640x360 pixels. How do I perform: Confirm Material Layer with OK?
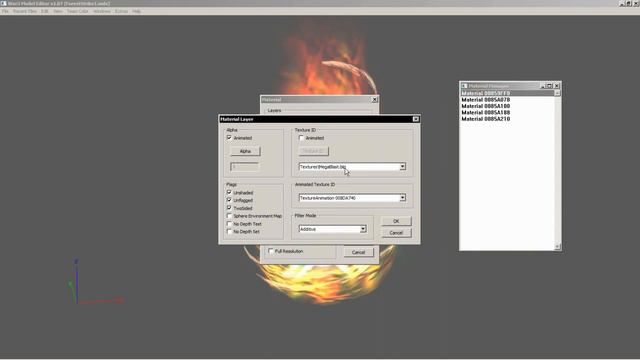point(396,221)
